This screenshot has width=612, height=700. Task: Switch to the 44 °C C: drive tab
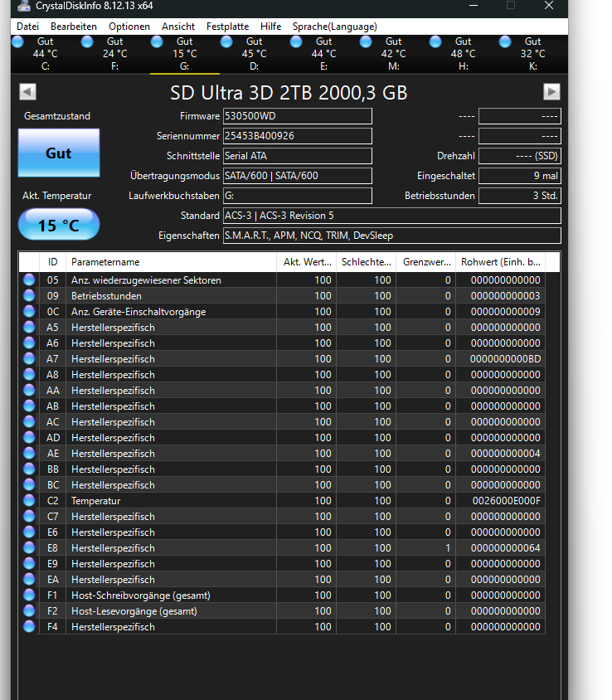[x=45, y=54]
